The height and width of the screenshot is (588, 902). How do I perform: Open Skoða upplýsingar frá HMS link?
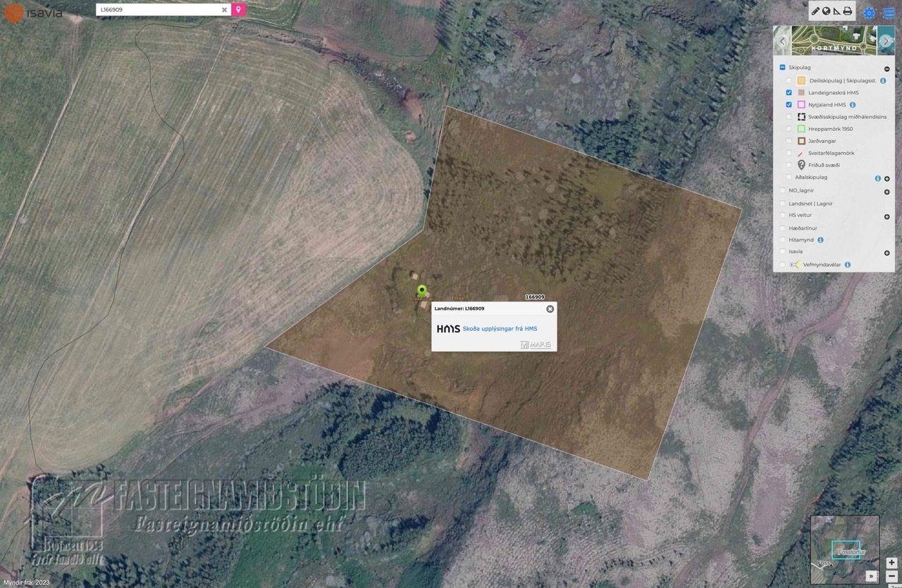tap(500, 329)
